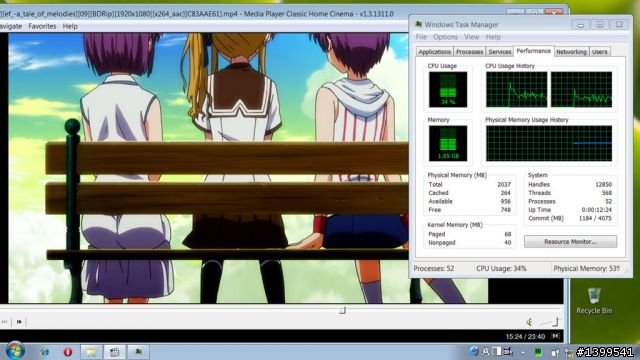Image resolution: width=640 pixels, height=360 pixels.
Task: Click the Kernel Memory Paged value 68
Action: [507, 234]
